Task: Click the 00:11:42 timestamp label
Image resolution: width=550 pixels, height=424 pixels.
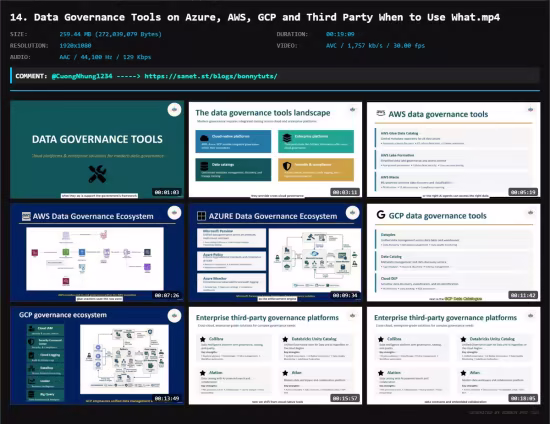Action: 523,295
